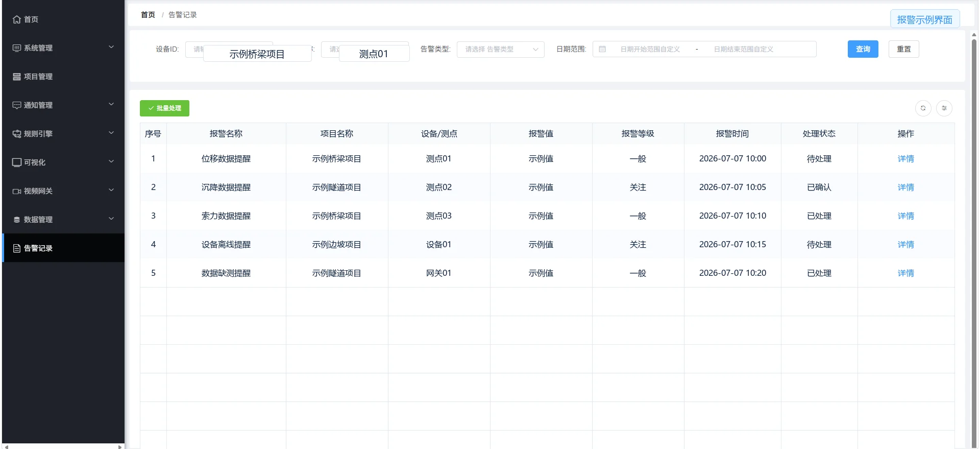Click the 报警等级 column header
This screenshot has width=980, height=449.
[x=638, y=134]
